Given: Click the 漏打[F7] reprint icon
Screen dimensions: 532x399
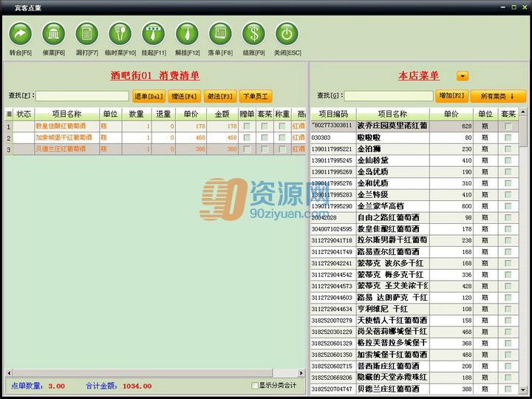Looking at the screenshot, I should 87,33.
